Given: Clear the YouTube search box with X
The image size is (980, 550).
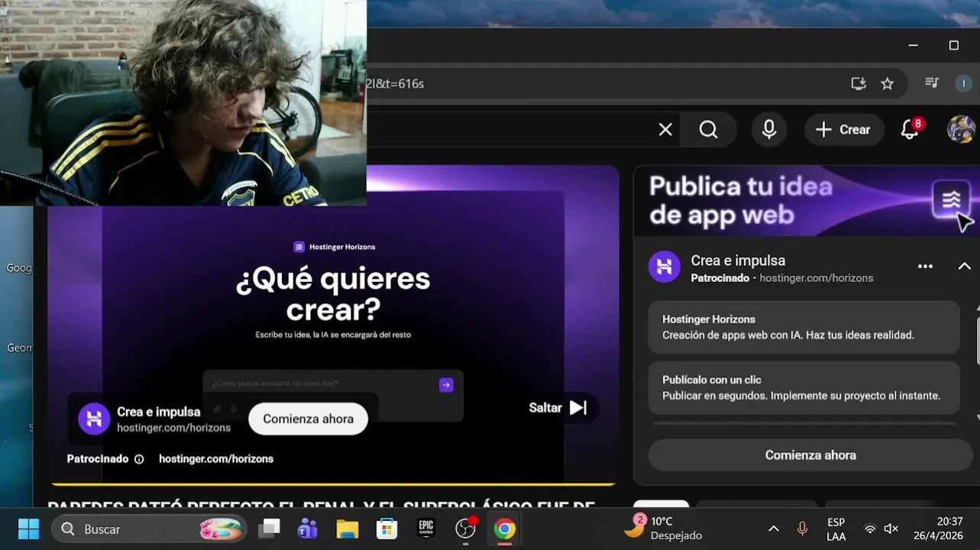Looking at the screenshot, I should point(665,130).
